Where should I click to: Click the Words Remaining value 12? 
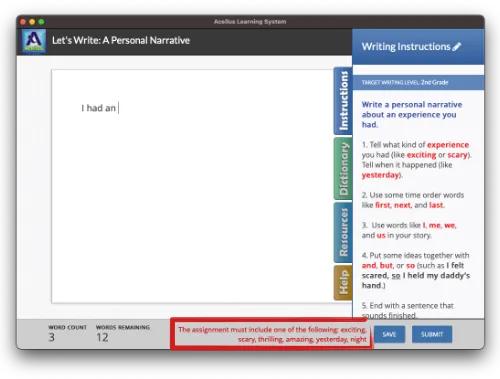click(x=102, y=337)
